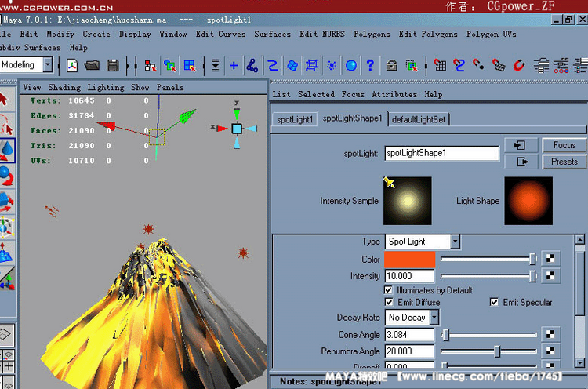Click the output operations list icon
This screenshot has height=389, width=588.
561,66
